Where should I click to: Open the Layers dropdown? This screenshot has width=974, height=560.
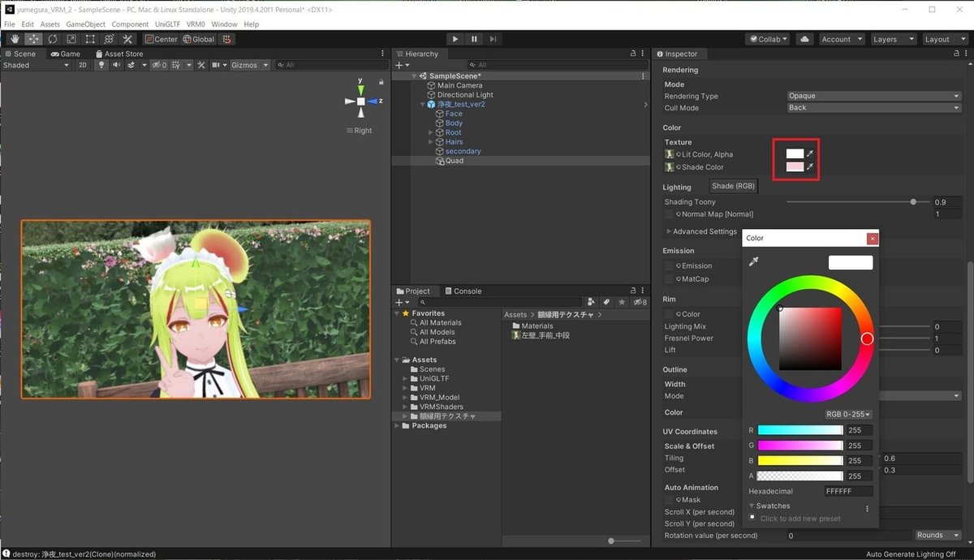point(893,39)
